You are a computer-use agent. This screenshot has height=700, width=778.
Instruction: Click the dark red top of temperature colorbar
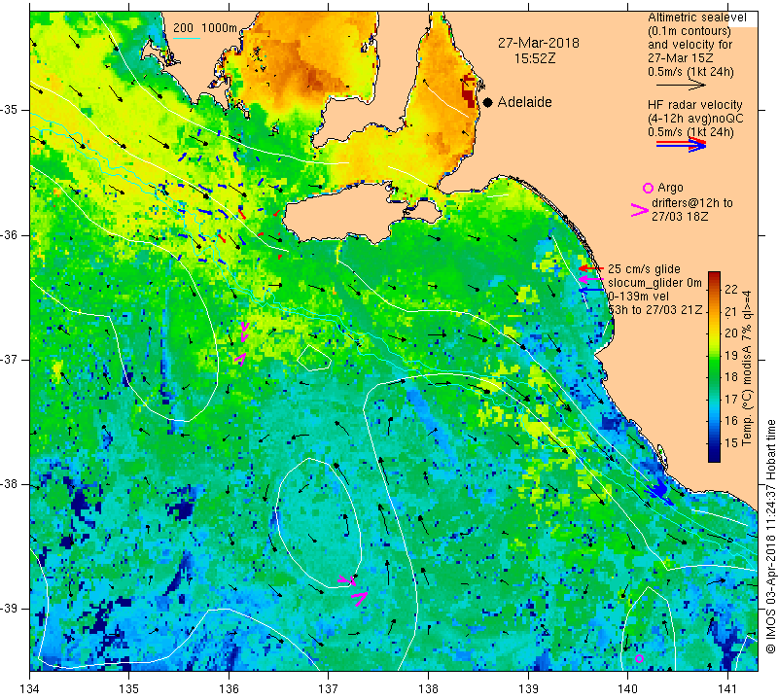click(714, 277)
